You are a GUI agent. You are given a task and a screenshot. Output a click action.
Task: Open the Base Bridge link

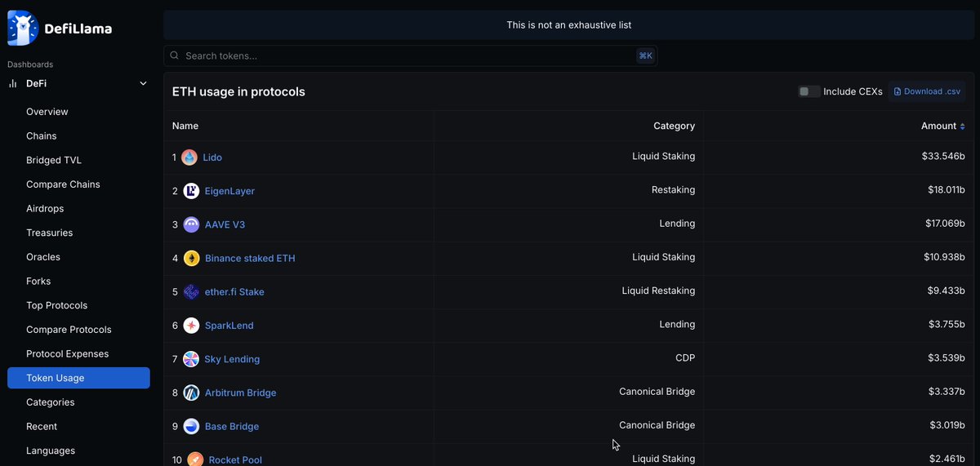tap(232, 426)
